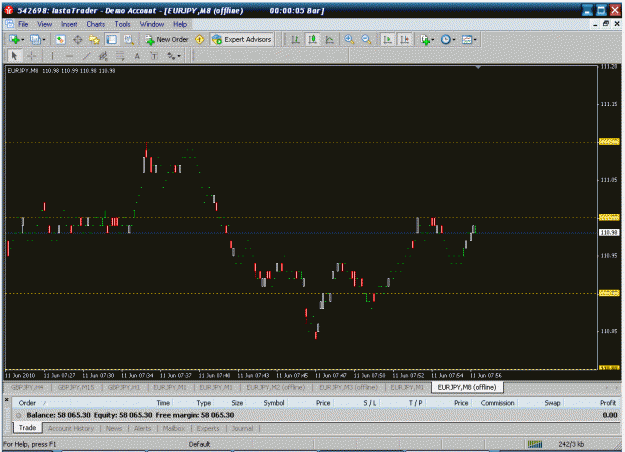The height and width of the screenshot is (452, 625).
Task: Toggle chart auto scroll
Action: point(387,39)
